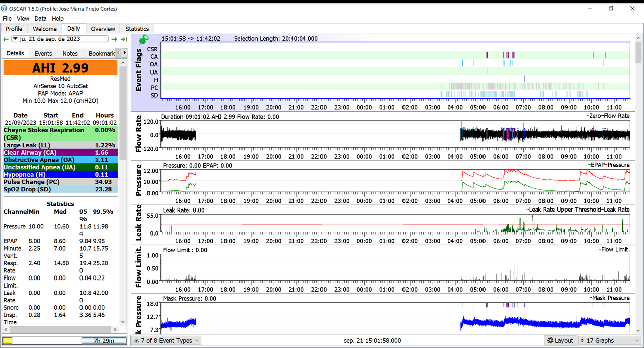The height and width of the screenshot is (348, 644).
Task: Click the green pin icon in Event Flags
Action: (144, 39)
